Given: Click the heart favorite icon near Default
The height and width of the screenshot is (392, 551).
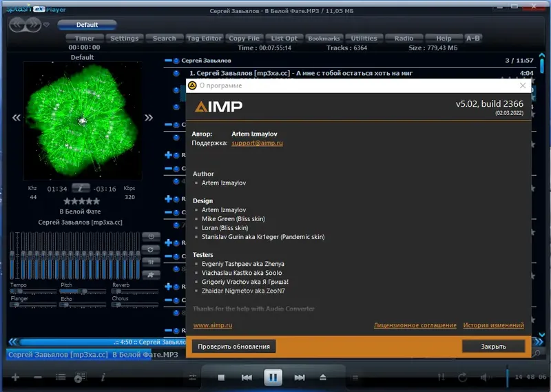Looking at the screenshot, I should (x=46, y=25).
